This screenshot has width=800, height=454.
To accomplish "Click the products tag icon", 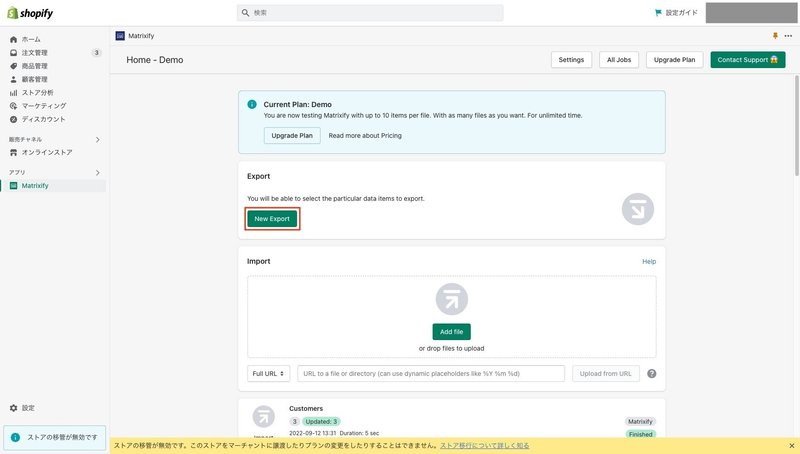I will click(13, 66).
